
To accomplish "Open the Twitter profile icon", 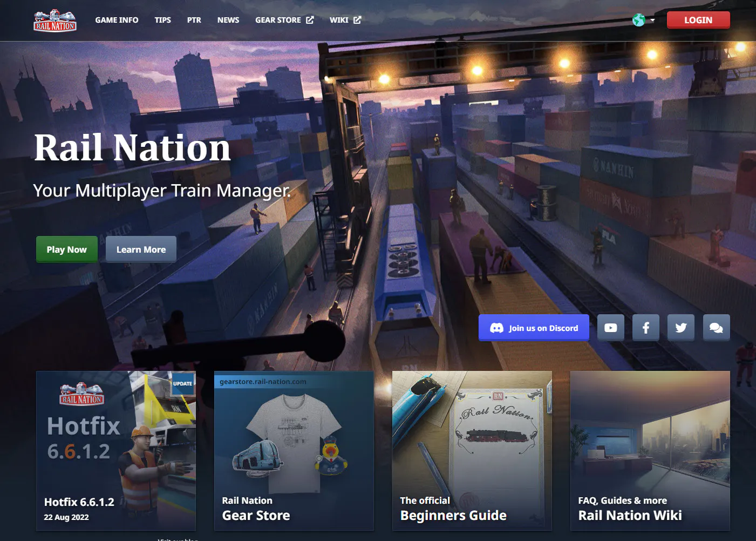I will [x=681, y=328].
